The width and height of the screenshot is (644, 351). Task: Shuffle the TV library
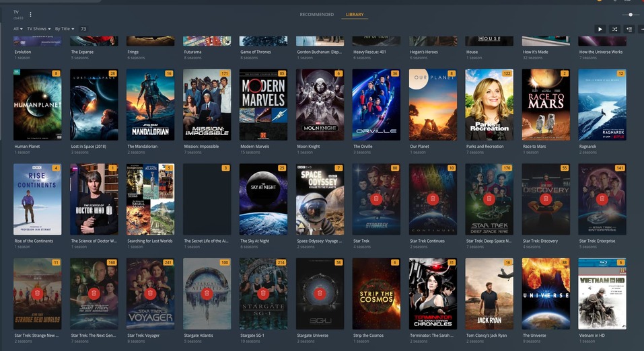(615, 29)
